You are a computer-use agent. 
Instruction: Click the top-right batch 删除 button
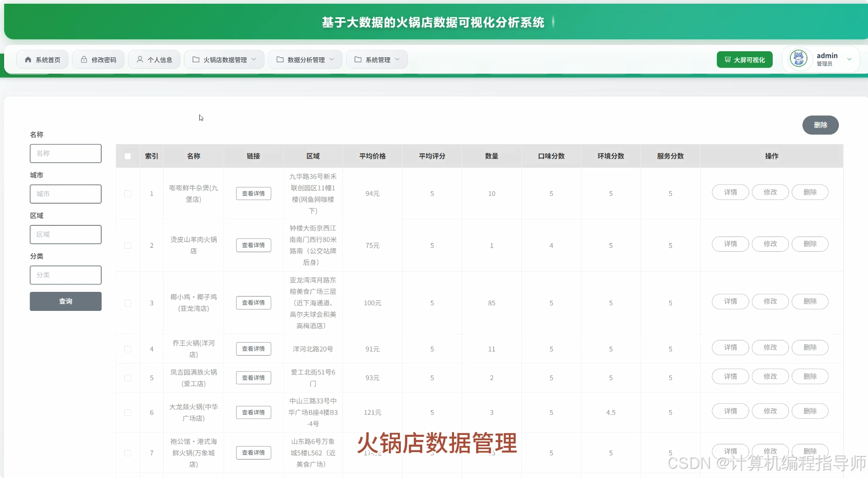[x=820, y=125]
